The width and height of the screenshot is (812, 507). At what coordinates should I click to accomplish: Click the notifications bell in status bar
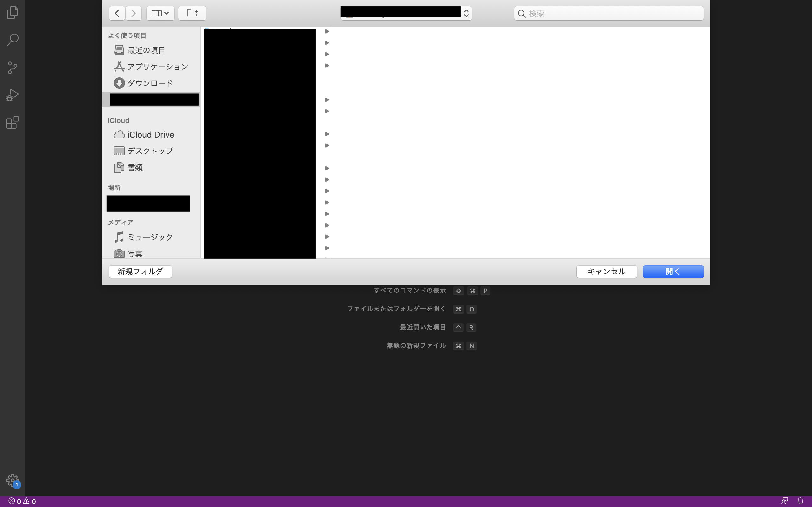[800, 501]
